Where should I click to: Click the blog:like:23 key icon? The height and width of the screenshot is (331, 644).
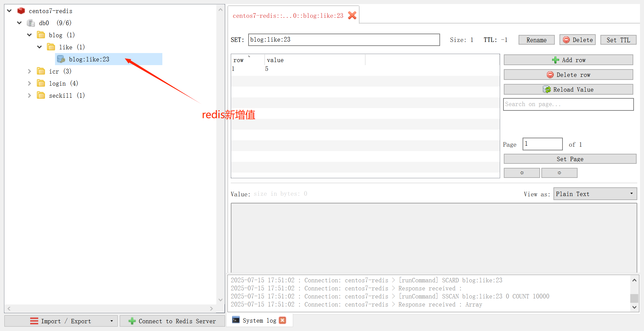click(61, 59)
